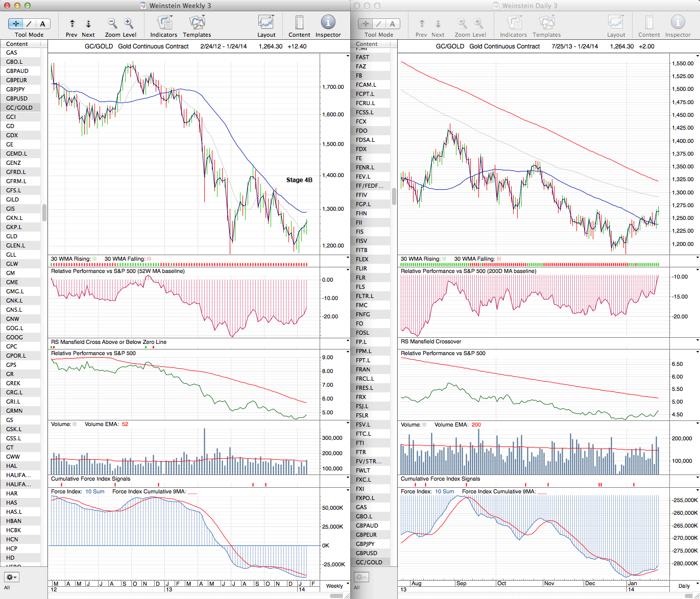
Task: Open the Weekly timeframe dropdown
Action: (338, 586)
